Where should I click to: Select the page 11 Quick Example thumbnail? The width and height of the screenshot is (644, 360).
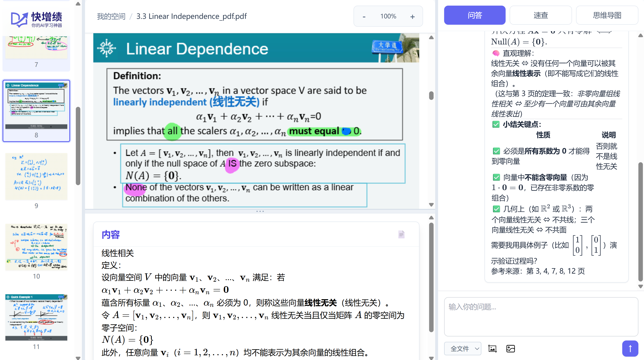point(36,317)
